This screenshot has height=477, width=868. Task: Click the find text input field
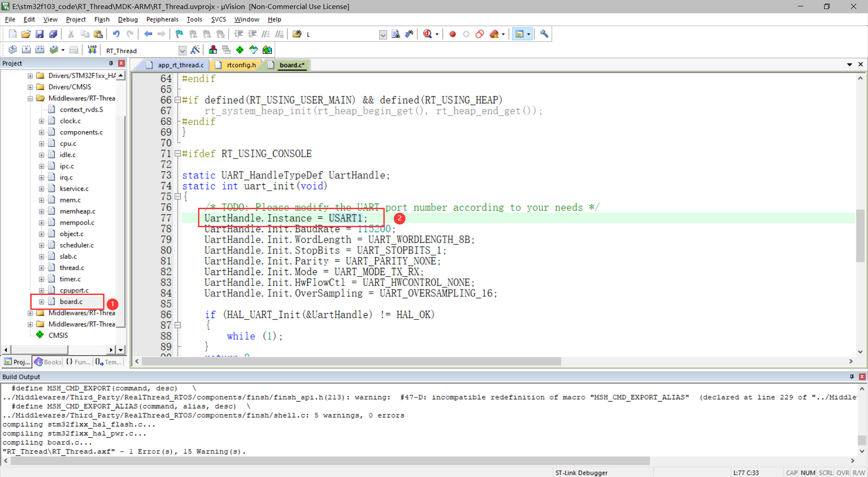(342, 35)
